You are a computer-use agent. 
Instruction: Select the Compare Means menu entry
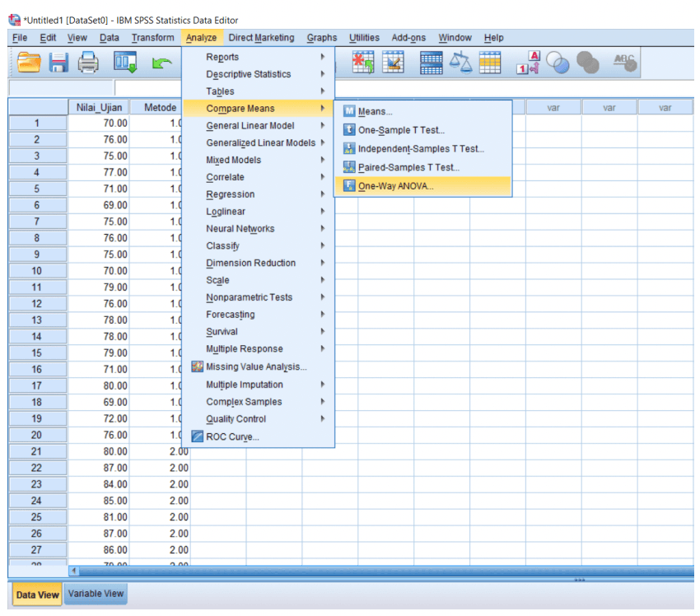[259, 108]
